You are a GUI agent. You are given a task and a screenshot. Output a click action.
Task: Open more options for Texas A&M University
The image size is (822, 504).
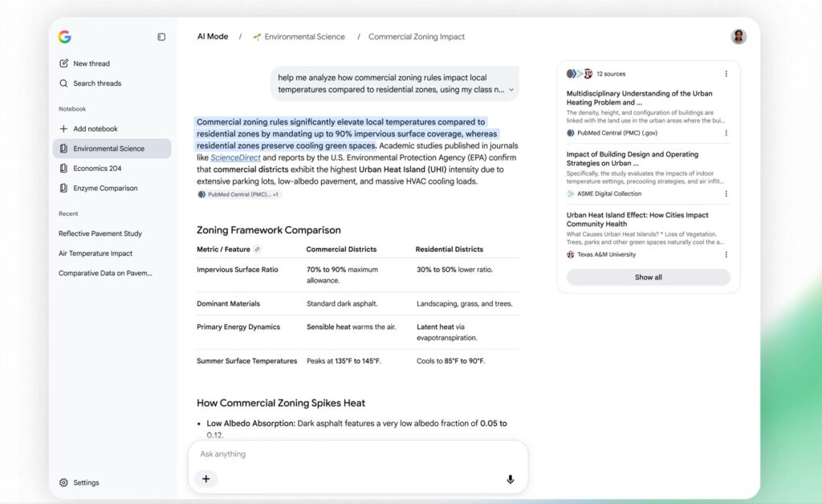click(x=726, y=254)
